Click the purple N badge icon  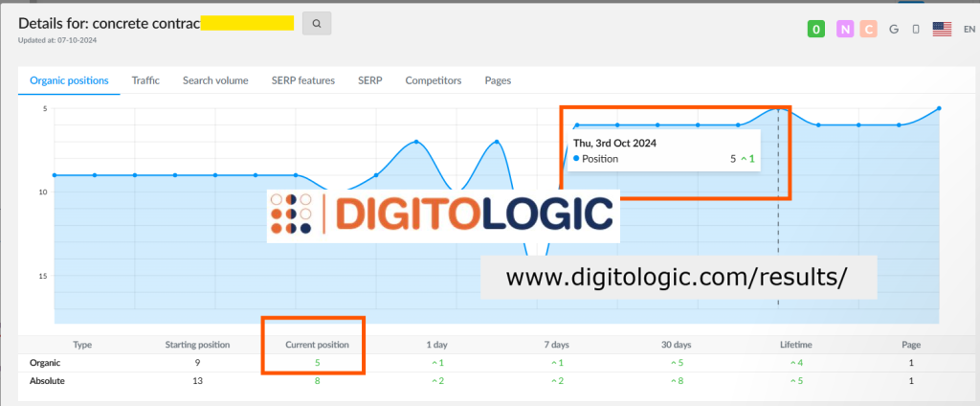(x=845, y=29)
